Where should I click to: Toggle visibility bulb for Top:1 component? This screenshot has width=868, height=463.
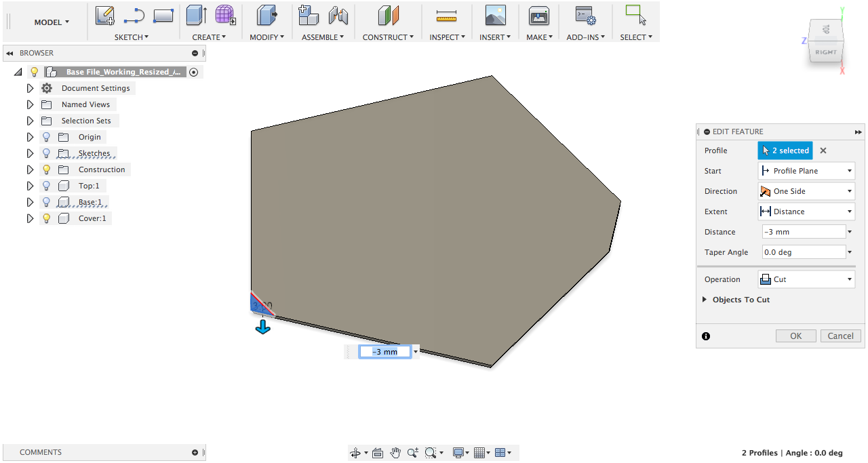[x=46, y=186]
